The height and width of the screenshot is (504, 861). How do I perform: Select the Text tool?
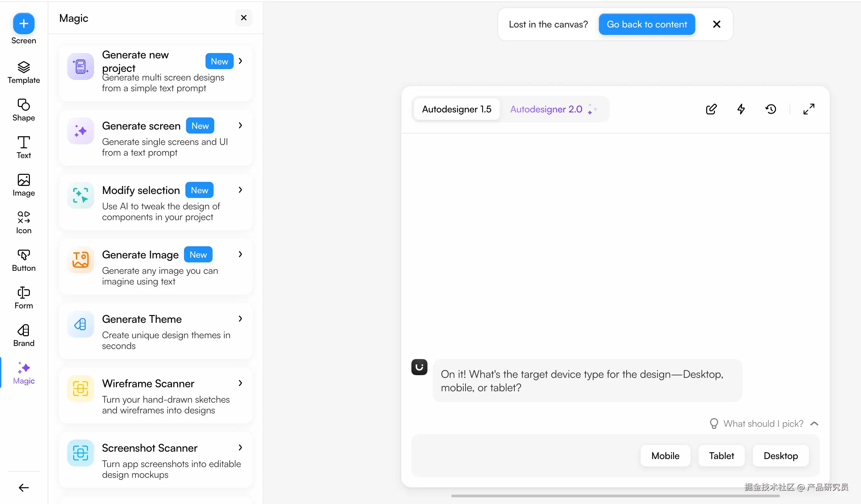pyautogui.click(x=24, y=142)
